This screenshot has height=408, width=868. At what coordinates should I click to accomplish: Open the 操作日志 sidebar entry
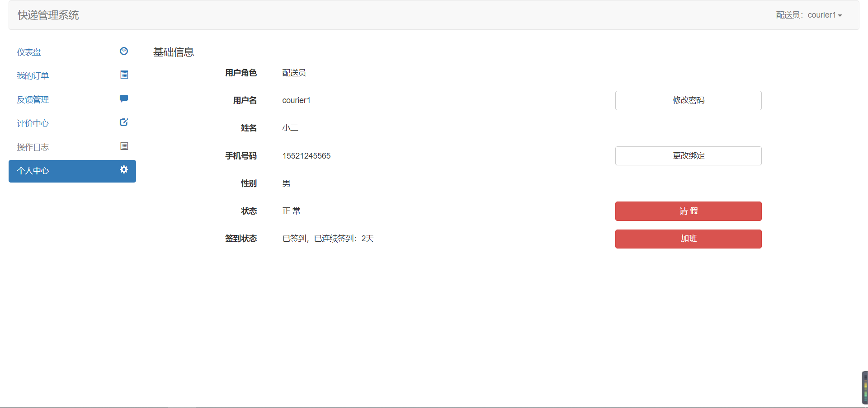pyautogui.click(x=72, y=147)
